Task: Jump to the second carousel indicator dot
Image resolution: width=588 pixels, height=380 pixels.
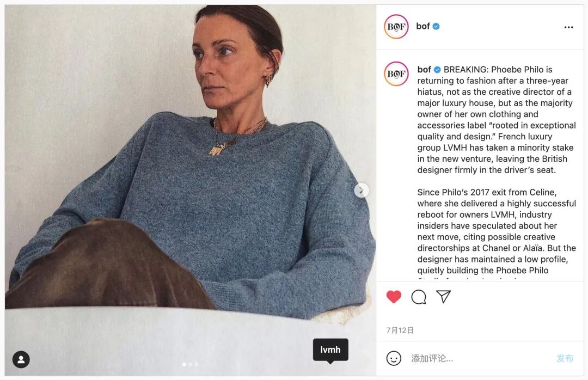Action: [190, 364]
